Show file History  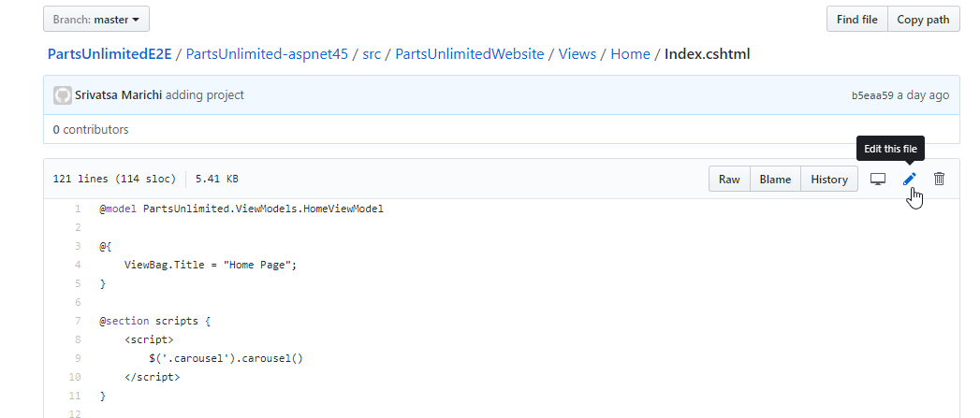click(828, 180)
